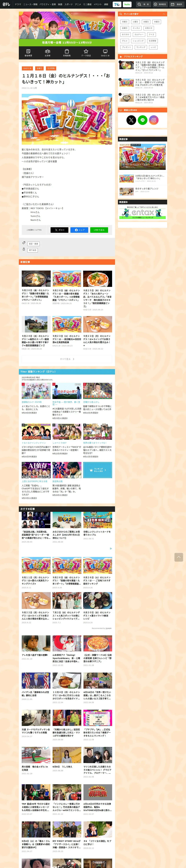Filter by the レシピ tag

154,47
